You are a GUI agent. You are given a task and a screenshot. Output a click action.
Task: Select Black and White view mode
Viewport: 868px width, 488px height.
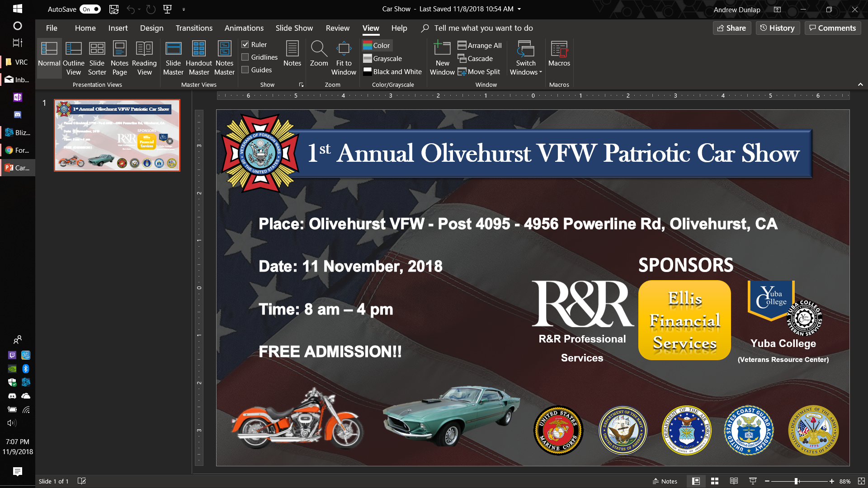pos(392,71)
